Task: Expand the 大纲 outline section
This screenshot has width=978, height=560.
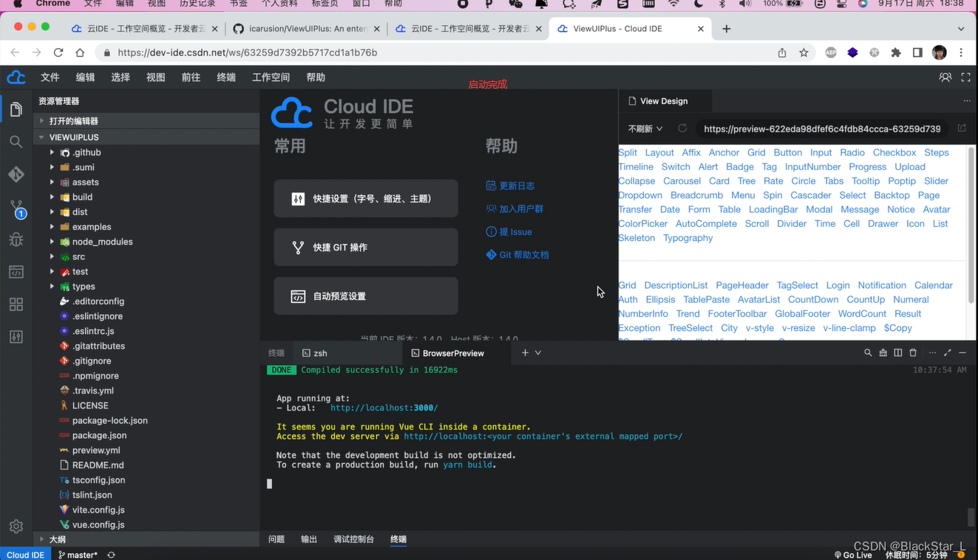Action: coord(147,539)
